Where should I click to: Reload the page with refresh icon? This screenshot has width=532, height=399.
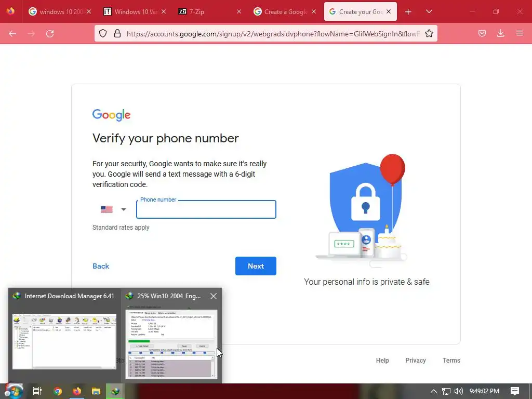point(50,34)
